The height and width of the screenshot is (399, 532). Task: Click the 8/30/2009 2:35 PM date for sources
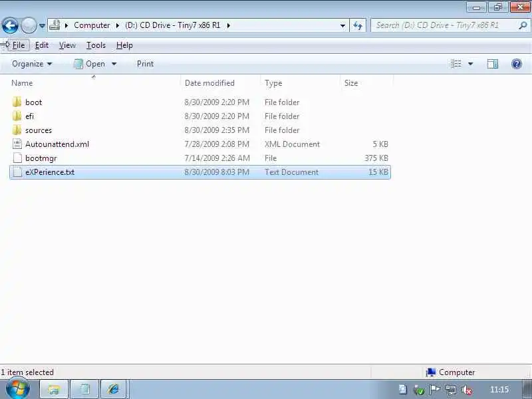217,130
